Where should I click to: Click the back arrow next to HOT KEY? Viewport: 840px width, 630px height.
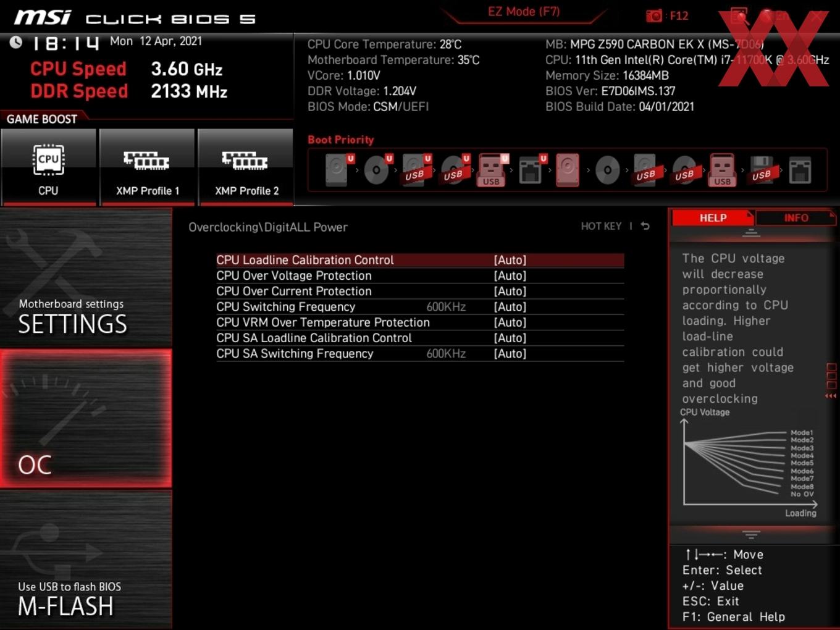tap(645, 226)
